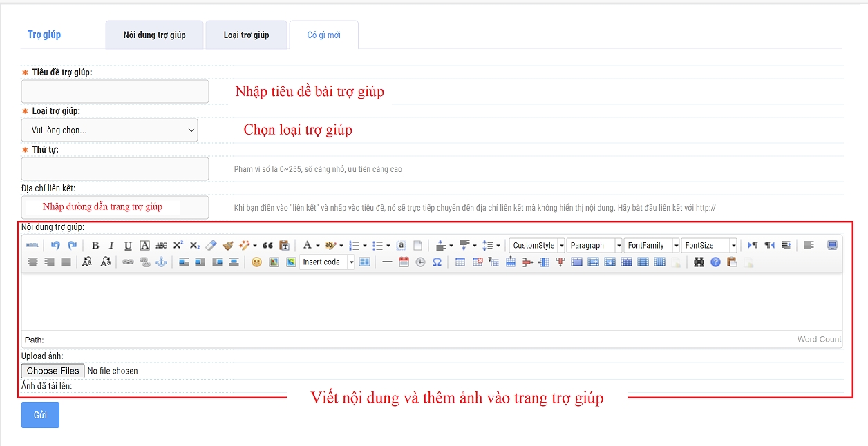This screenshot has width=868, height=446.
Task: Insert an anchor in the editor
Action: 161,262
